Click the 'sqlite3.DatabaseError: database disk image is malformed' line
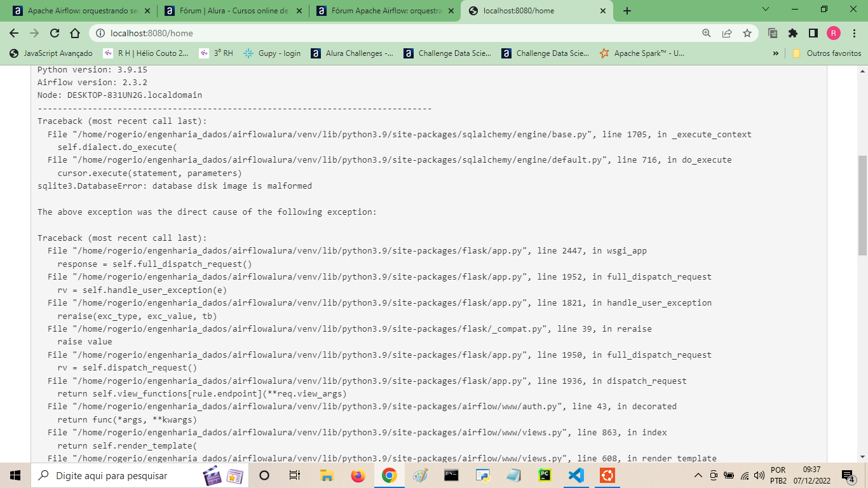The height and width of the screenshot is (488, 868). click(x=175, y=186)
